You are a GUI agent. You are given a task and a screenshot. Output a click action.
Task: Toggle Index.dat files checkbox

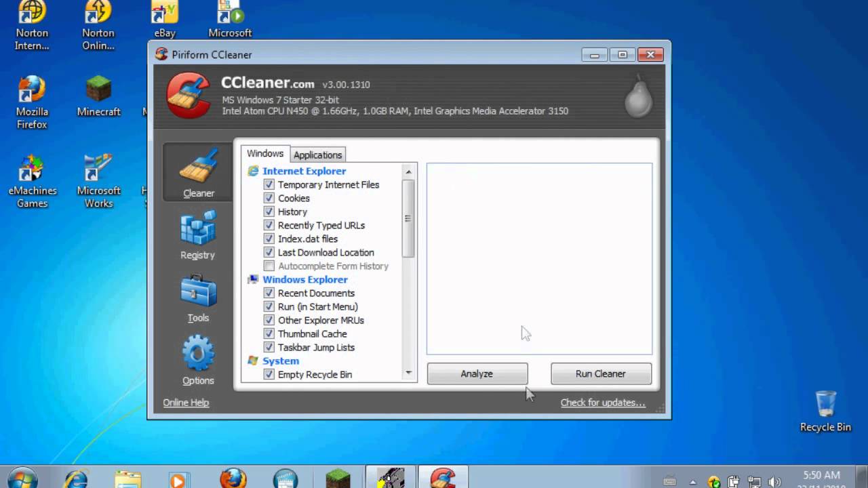[269, 239]
